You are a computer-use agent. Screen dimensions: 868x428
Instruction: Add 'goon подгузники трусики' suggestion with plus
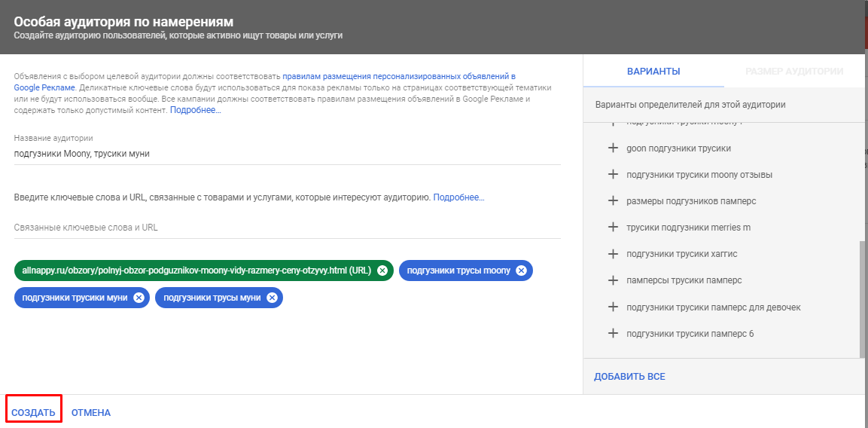pos(613,148)
